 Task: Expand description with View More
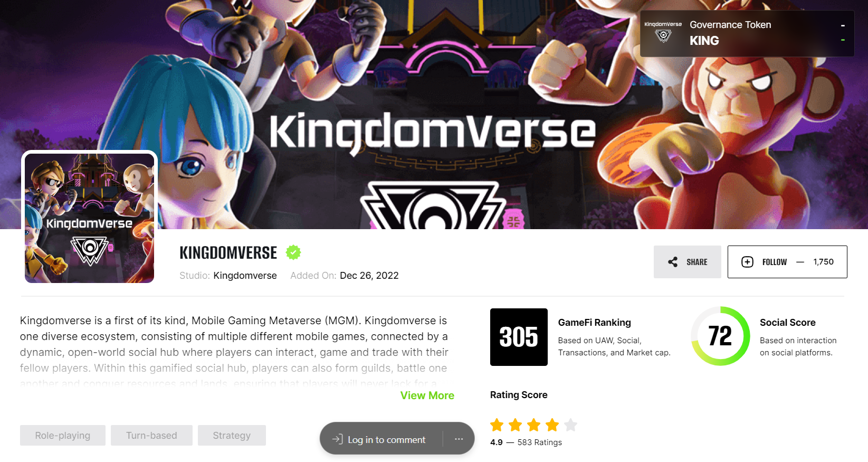(x=427, y=395)
